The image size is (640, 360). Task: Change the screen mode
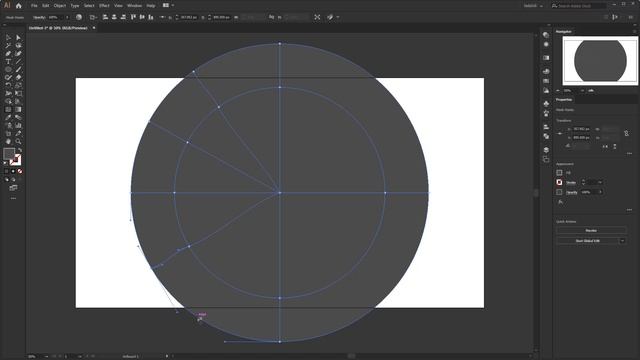pos(13,188)
